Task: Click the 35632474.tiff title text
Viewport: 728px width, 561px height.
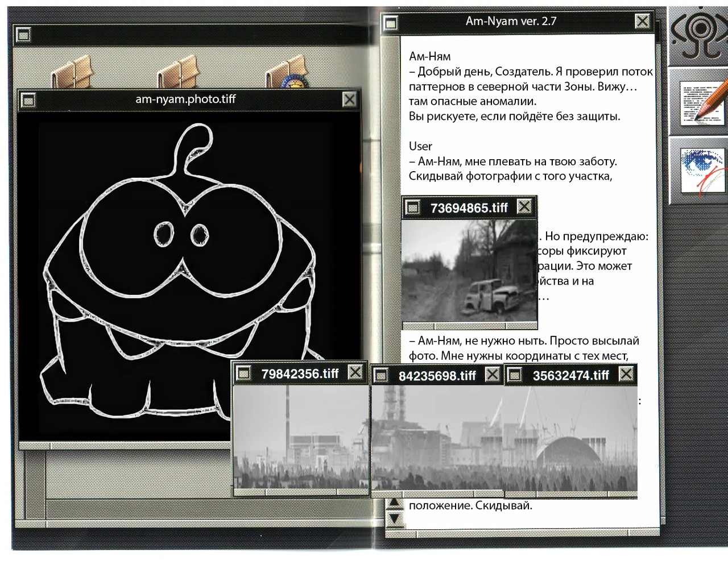Action: pyautogui.click(x=571, y=375)
